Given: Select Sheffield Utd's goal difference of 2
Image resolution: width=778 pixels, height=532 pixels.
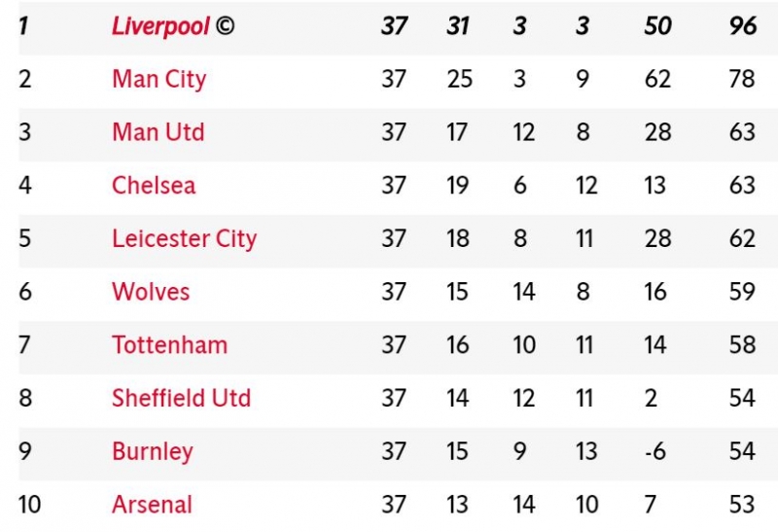Looking at the screenshot, I should (651, 398).
